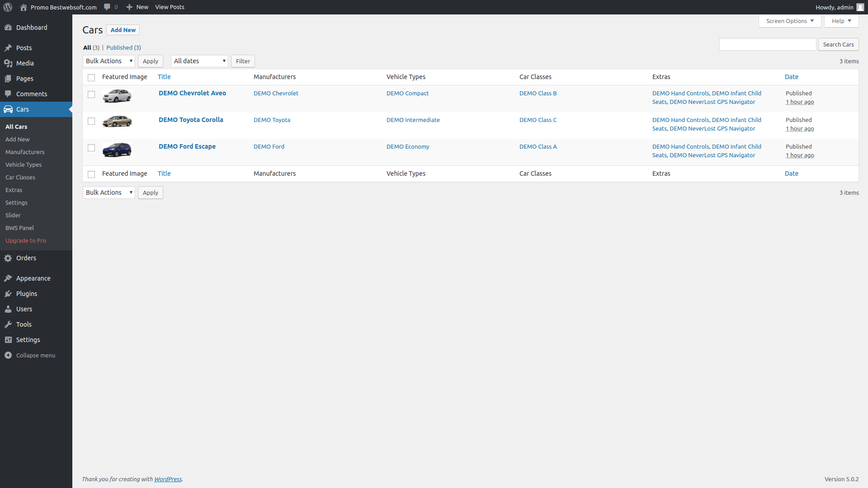
Task: Expand the Help panel
Action: click(x=841, y=21)
